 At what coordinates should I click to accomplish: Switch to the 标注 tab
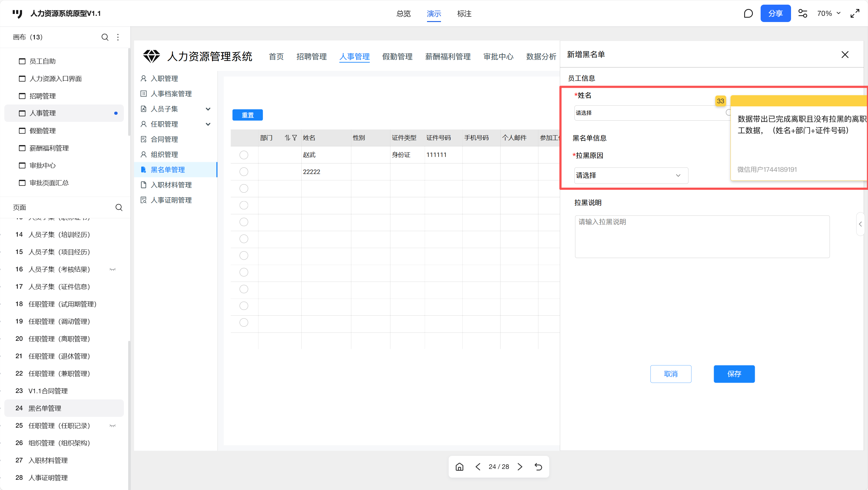point(464,14)
